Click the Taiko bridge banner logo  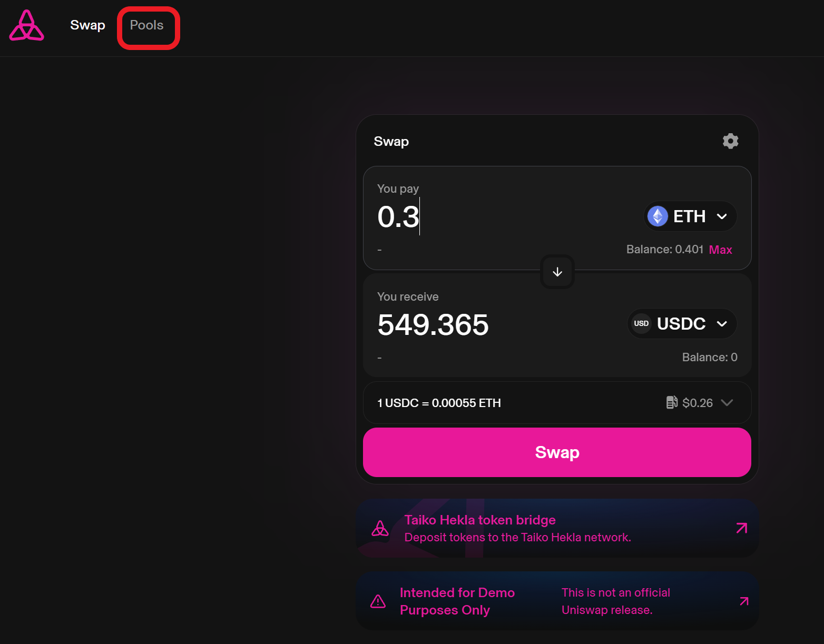pyautogui.click(x=380, y=528)
